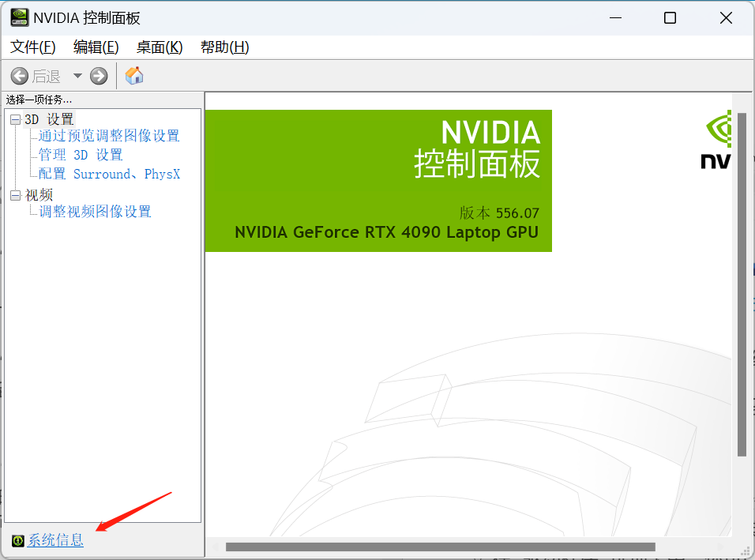Collapse the 视频 tree node
This screenshot has height=560, width=755.
(x=16, y=195)
